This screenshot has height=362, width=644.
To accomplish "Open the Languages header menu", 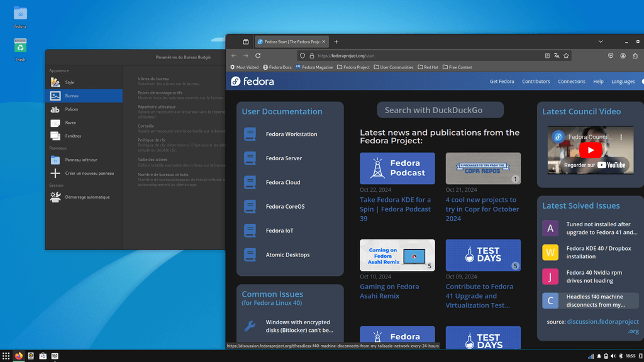I will [623, 82].
